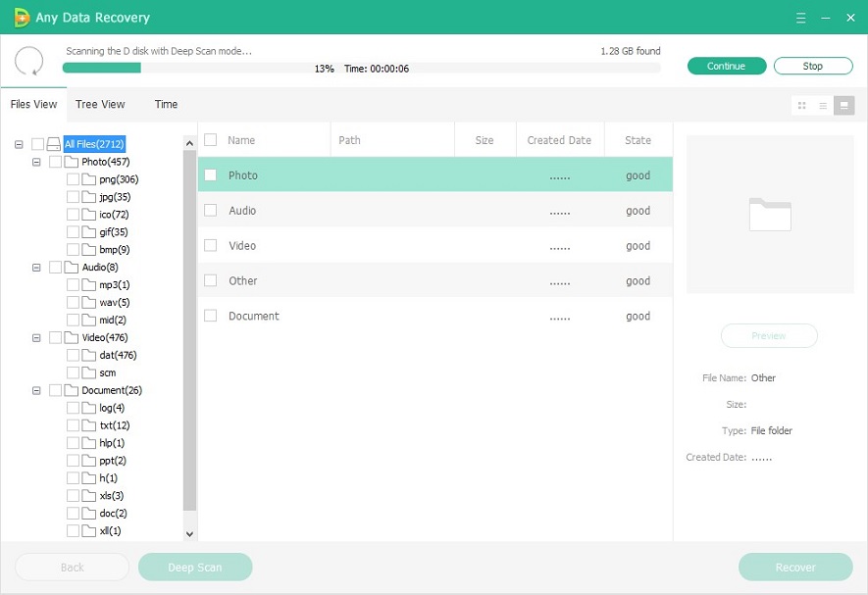Check the Photo(457) tree checkbox
Screen dimensions: 868x595
[55, 162]
